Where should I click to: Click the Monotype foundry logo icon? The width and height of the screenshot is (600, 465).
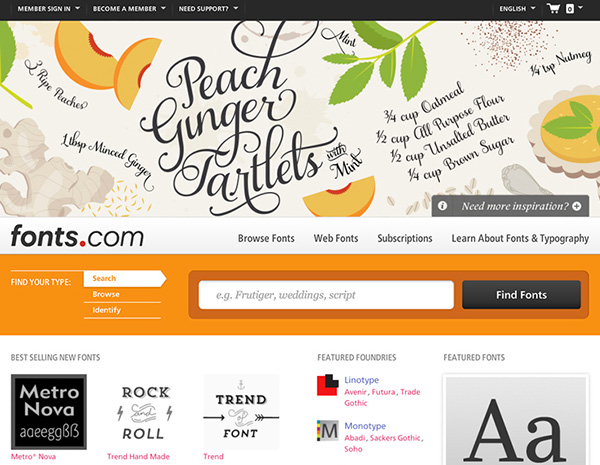coord(328,431)
